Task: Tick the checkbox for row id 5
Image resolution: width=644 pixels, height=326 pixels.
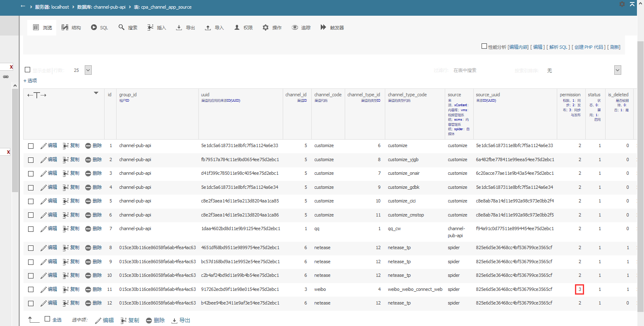Action: tap(31, 201)
